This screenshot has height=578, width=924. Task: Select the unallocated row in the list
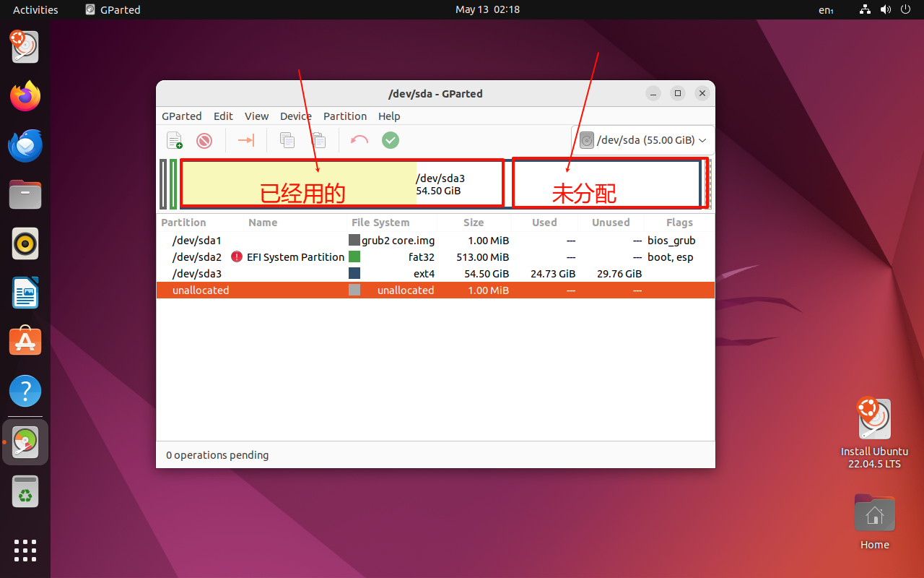click(x=435, y=290)
